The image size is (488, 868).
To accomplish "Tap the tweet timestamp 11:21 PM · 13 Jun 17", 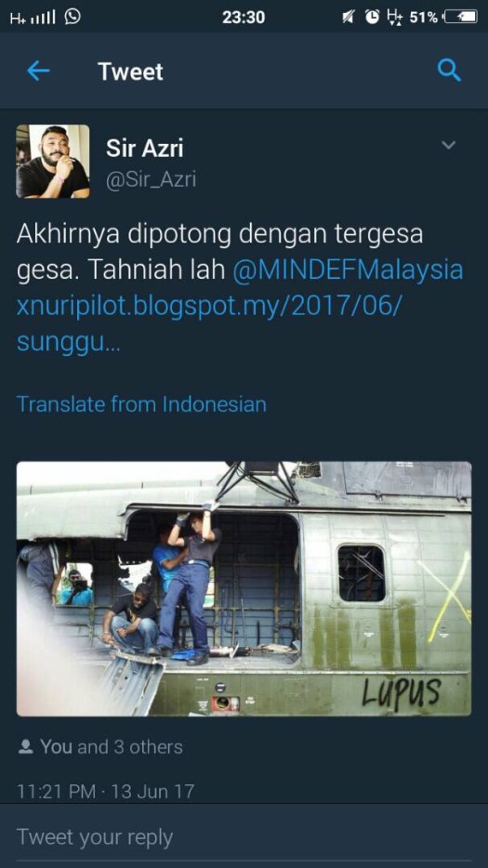I will pos(106,791).
